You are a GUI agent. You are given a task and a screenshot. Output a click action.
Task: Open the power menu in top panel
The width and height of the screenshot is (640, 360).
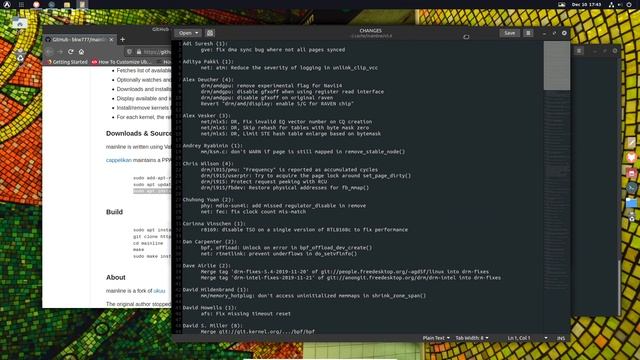click(x=629, y=4)
